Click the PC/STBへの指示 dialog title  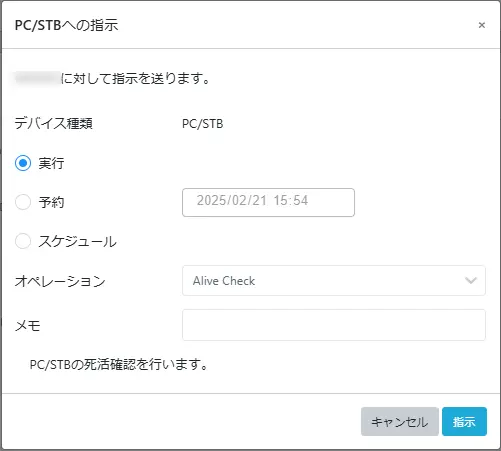point(67,25)
